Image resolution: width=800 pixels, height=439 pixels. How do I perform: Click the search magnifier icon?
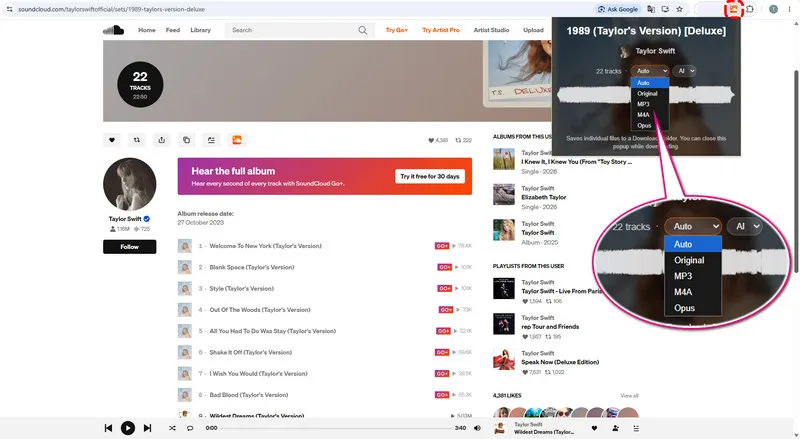(362, 30)
